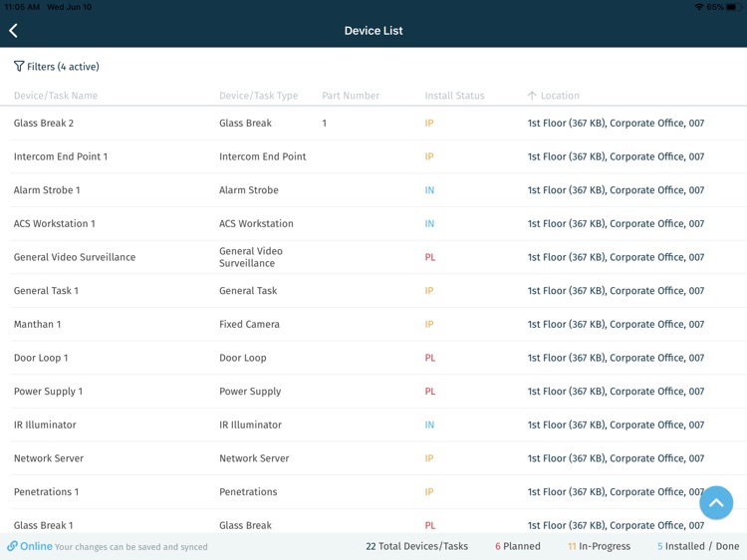Select Alarm Strobe 1 device
The image size is (747, 560).
(x=47, y=189)
